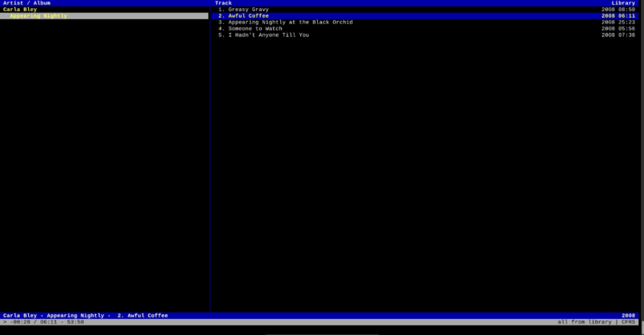Click the playback position 00:28 / 06:11
This screenshot has height=335, width=644.
pos(33,322)
